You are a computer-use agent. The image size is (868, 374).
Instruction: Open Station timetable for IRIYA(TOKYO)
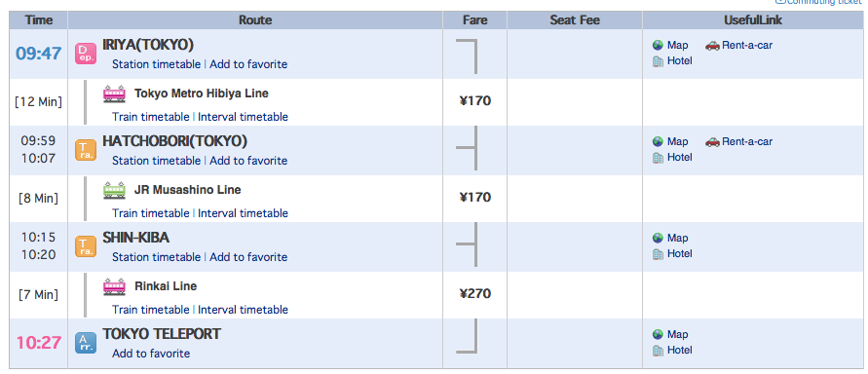156,64
